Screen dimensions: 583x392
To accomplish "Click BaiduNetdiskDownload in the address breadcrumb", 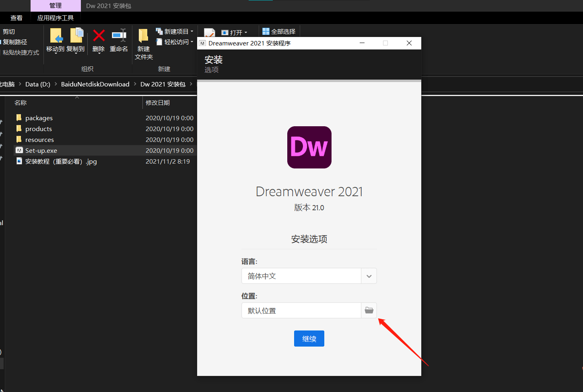I will pyautogui.click(x=95, y=84).
